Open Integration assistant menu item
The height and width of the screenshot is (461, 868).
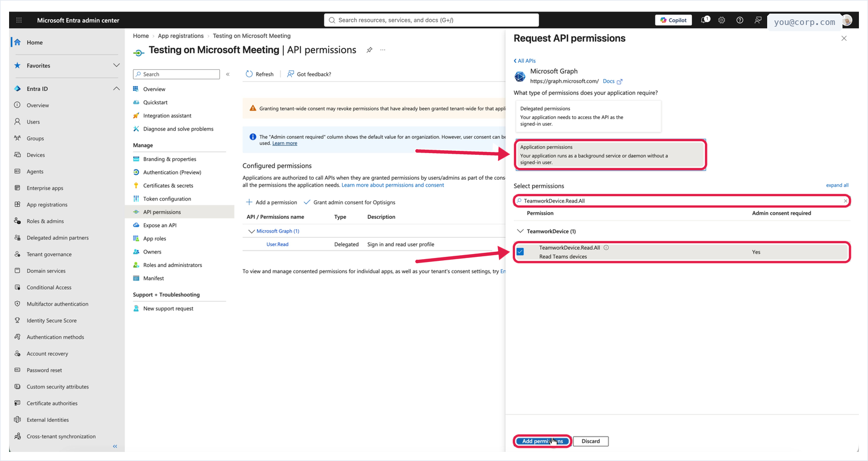pyautogui.click(x=167, y=116)
